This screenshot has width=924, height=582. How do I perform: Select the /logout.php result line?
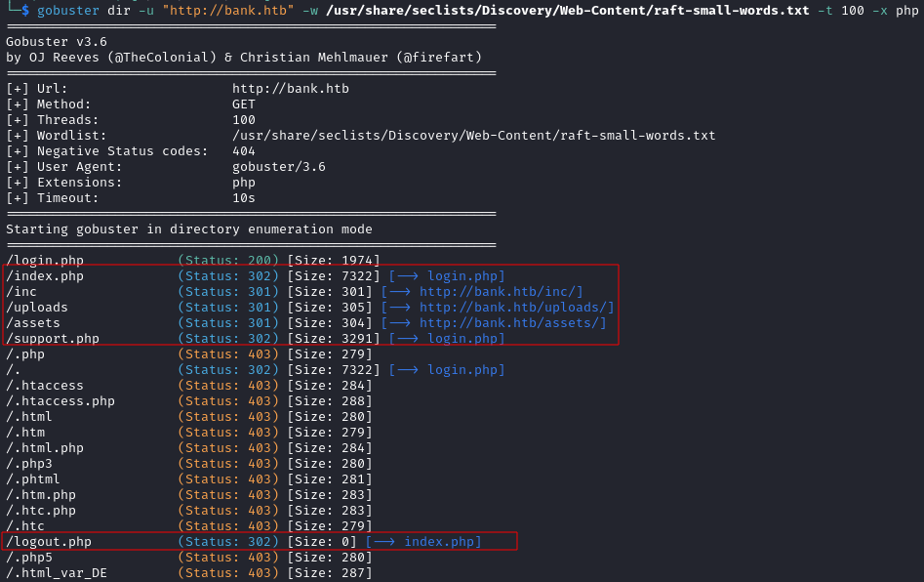(x=243, y=542)
